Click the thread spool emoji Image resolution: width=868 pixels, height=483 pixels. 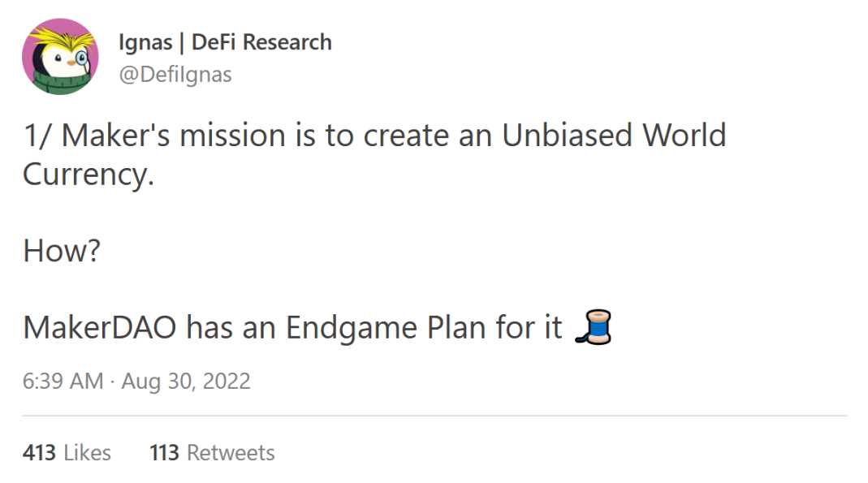pos(592,327)
